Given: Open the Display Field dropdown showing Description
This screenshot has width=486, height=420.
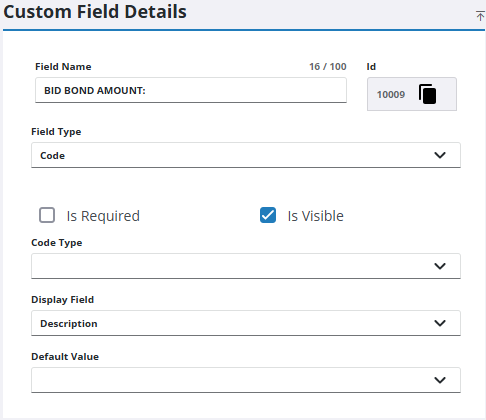Looking at the screenshot, I should pyautogui.click(x=246, y=323).
